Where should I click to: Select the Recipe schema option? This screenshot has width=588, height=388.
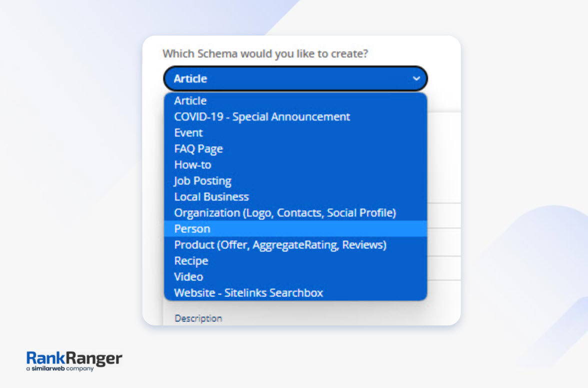point(191,261)
